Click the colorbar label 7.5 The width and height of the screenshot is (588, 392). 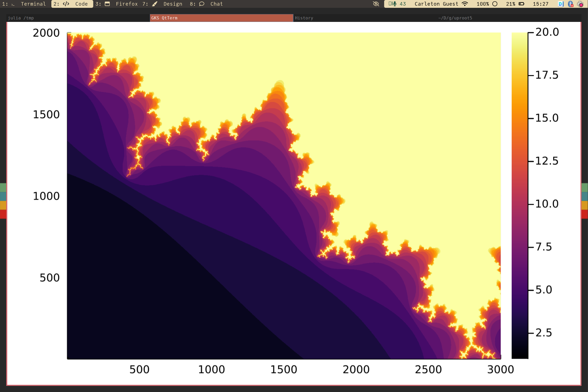tap(544, 247)
